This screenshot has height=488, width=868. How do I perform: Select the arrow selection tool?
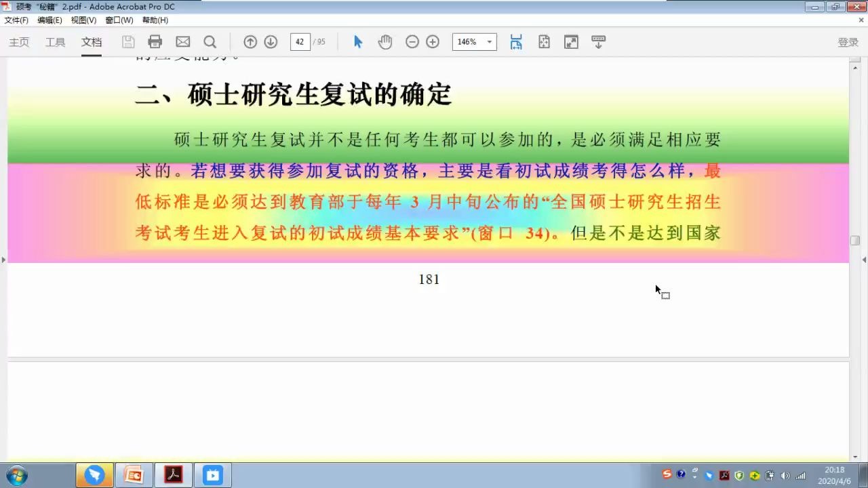(358, 41)
